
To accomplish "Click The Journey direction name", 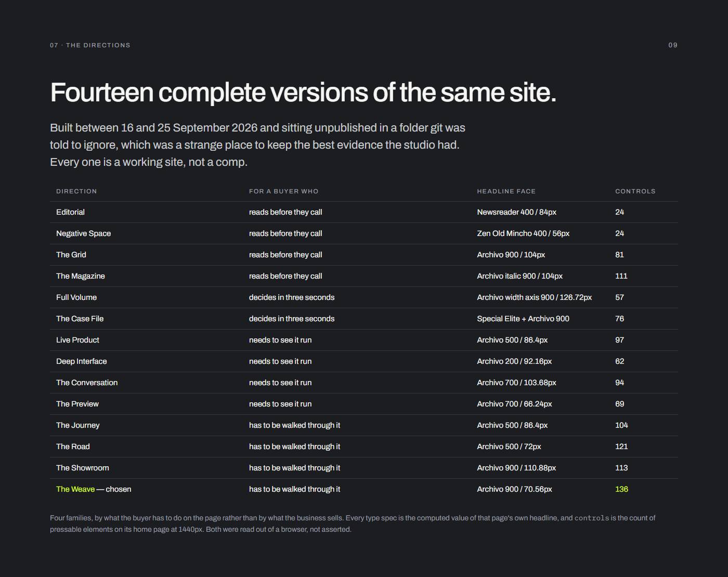I will (x=78, y=425).
